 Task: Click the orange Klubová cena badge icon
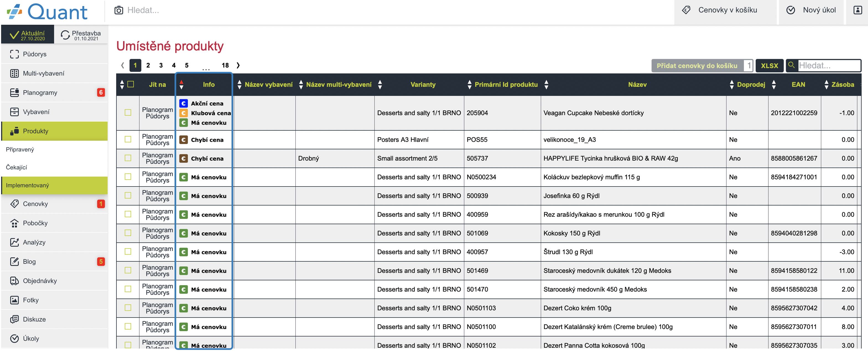pos(183,113)
